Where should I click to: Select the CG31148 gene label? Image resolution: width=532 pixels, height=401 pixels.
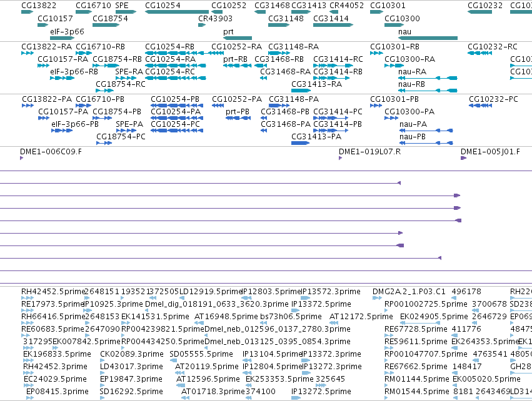286,18
